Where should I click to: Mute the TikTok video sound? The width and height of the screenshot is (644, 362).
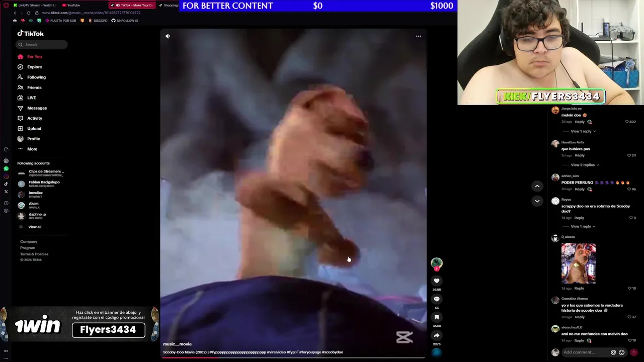click(168, 36)
